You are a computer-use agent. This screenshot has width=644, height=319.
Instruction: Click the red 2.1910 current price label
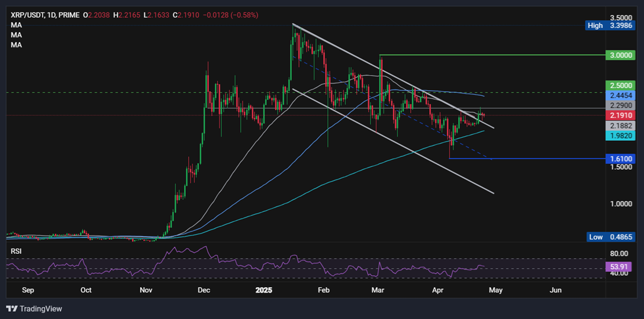tap(620, 115)
